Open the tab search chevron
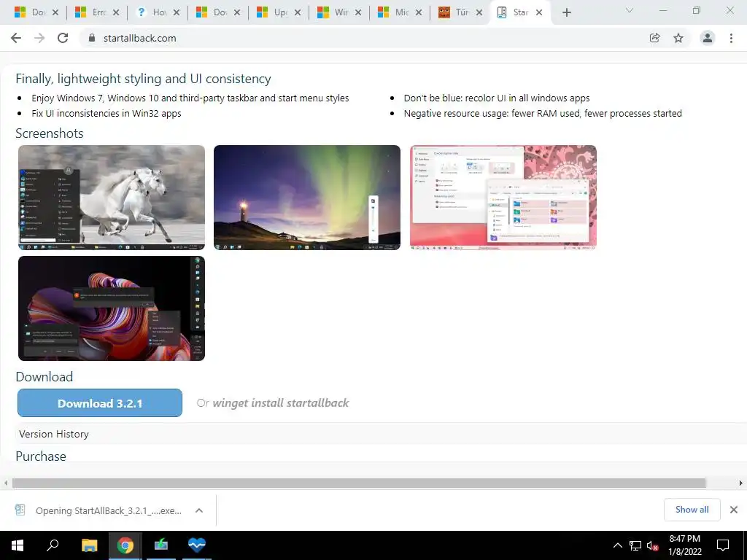The height and width of the screenshot is (560, 747). point(630,10)
